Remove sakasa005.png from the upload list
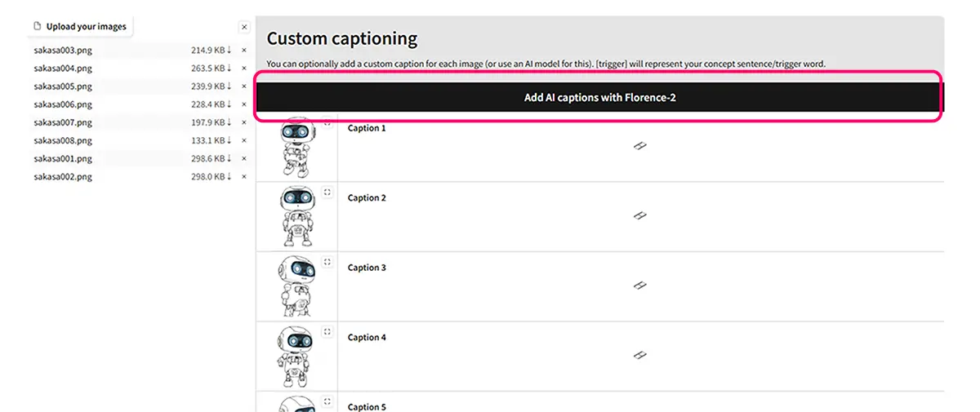 click(243, 86)
